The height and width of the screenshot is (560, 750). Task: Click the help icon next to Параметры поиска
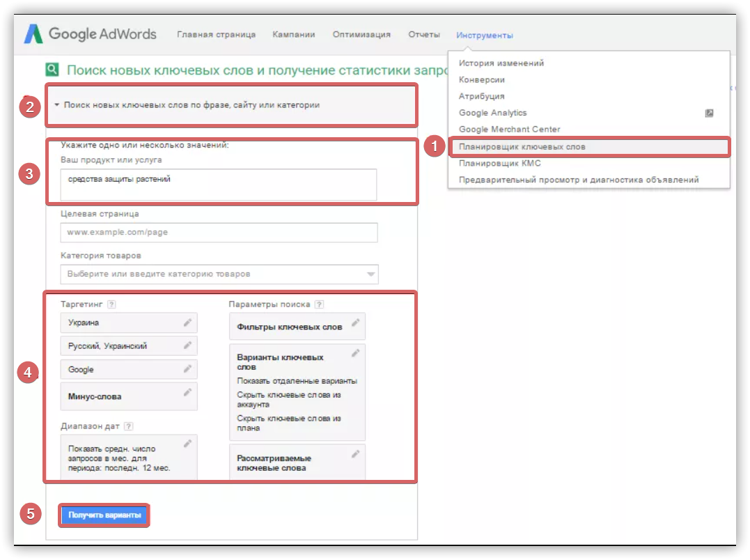(320, 304)
